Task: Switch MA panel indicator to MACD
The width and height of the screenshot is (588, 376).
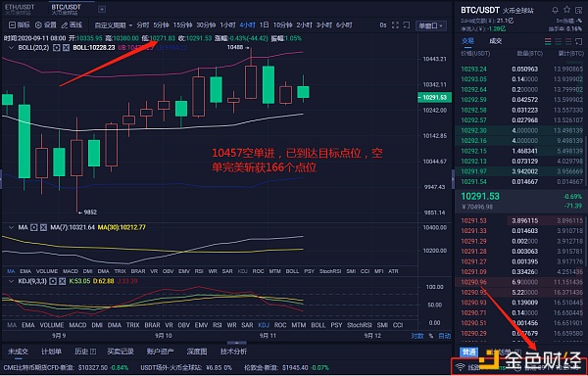Action: pyautogui.click(x=71, y=271)
